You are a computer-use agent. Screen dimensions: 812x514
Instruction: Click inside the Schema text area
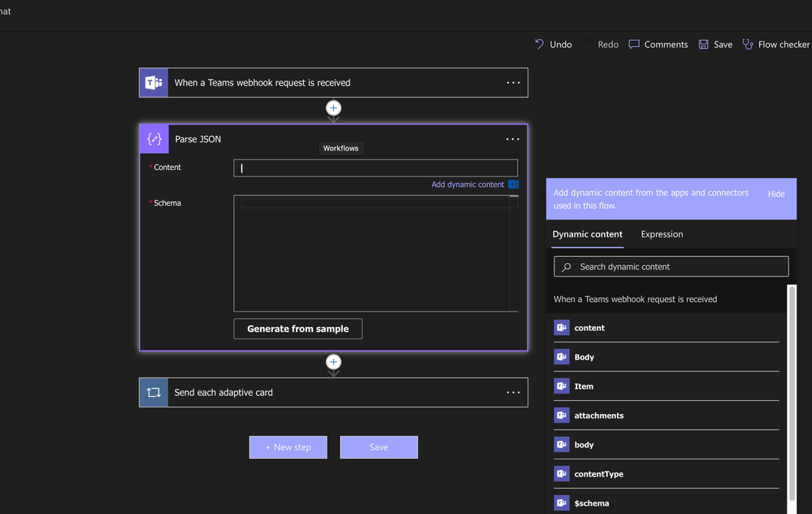click(x=376, y=254)
